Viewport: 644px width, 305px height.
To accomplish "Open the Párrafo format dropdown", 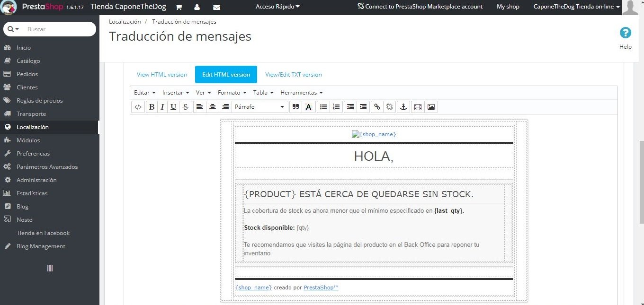I will [260, 107].
